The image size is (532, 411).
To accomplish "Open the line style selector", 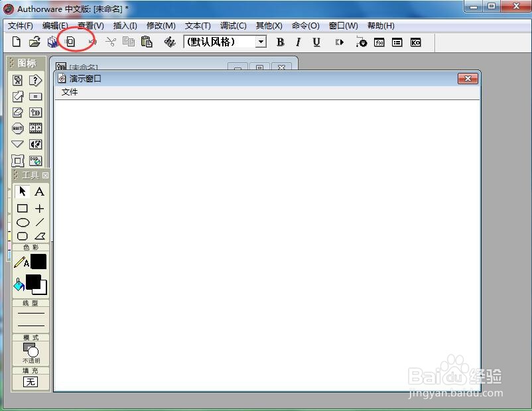I will coord(31,320).
